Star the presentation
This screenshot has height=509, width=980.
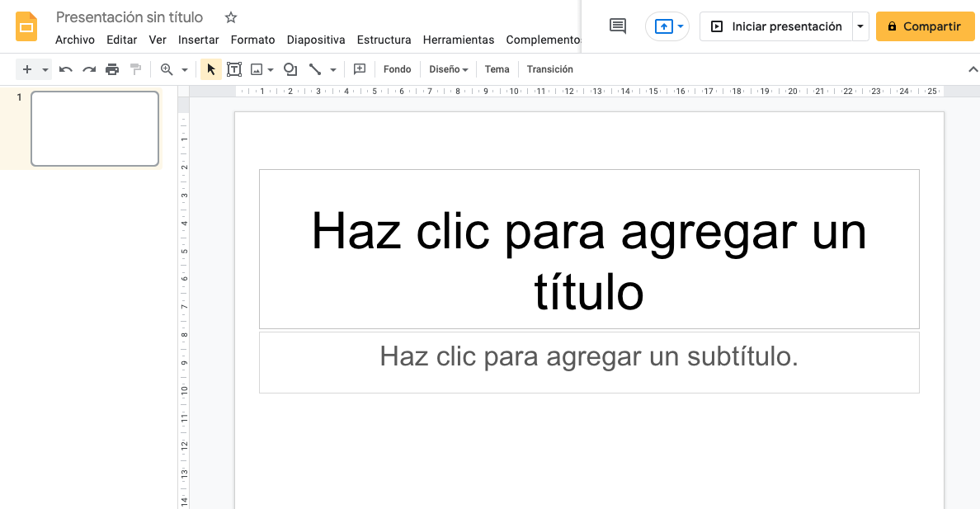230,16
